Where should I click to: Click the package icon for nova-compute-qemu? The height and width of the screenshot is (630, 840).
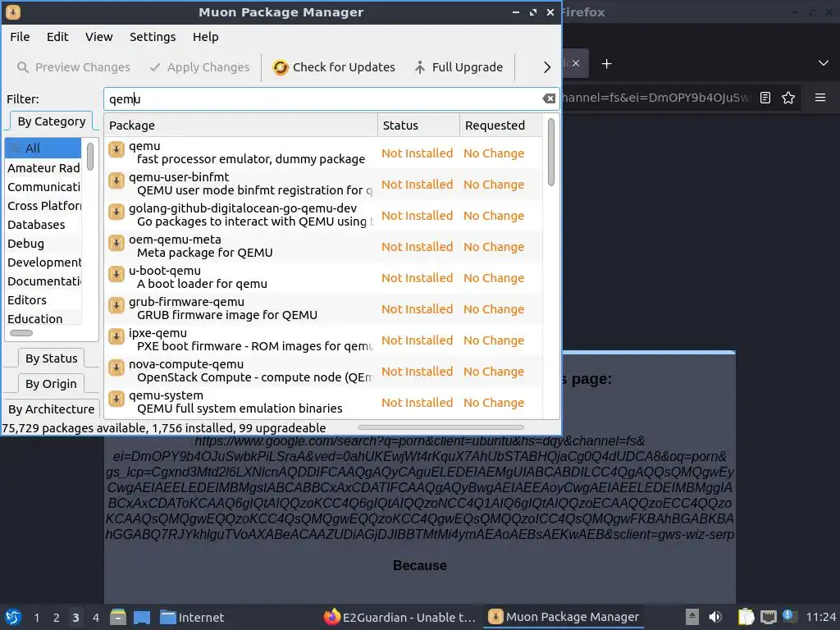pyautogui.click(x=116, y=367)
